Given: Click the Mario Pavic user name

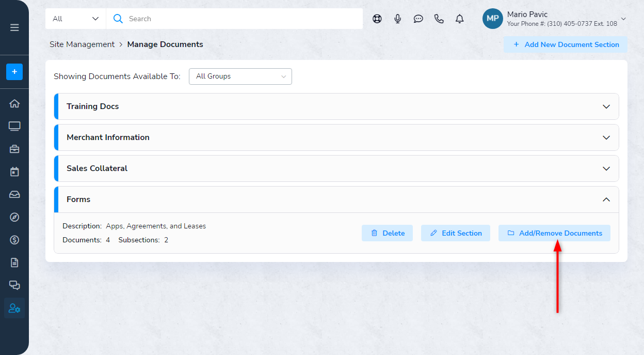Looking at the screenshot, I should coord(527,14).
